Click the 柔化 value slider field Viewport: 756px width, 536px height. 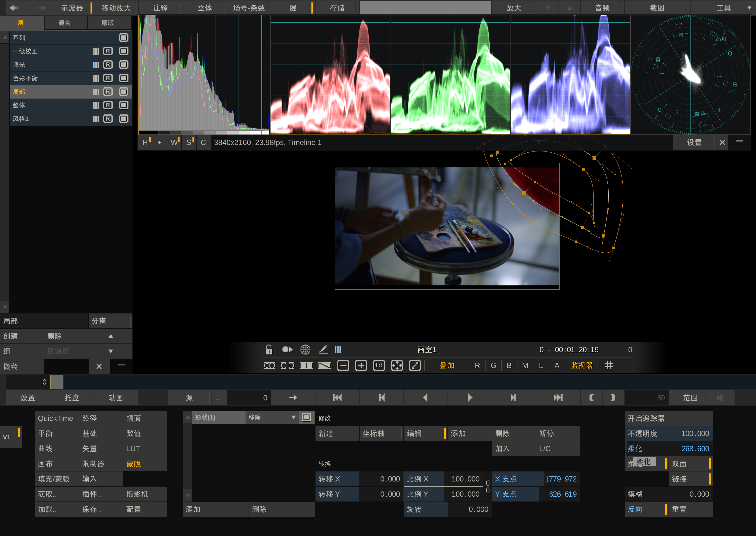point(668,449)
